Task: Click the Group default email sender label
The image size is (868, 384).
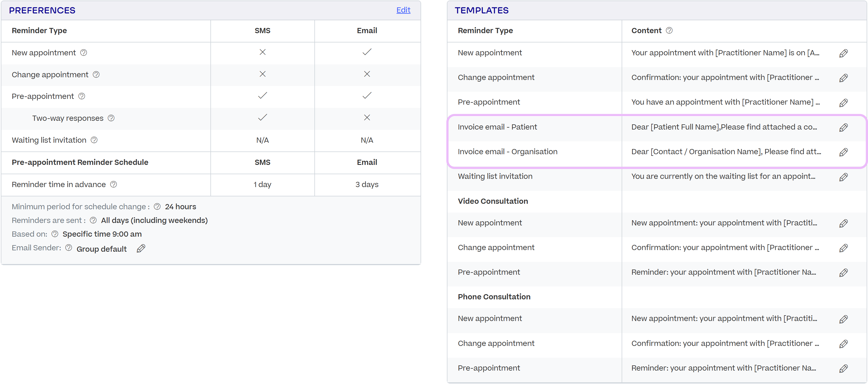Action: (102, 249)
